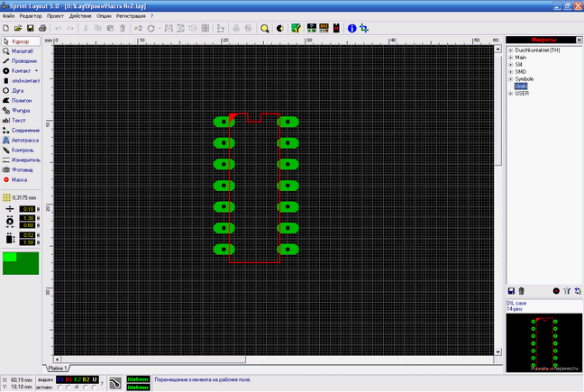Click SMD pad width field 0.52
Screen dimensions: 584x392
tap(27, 235)
